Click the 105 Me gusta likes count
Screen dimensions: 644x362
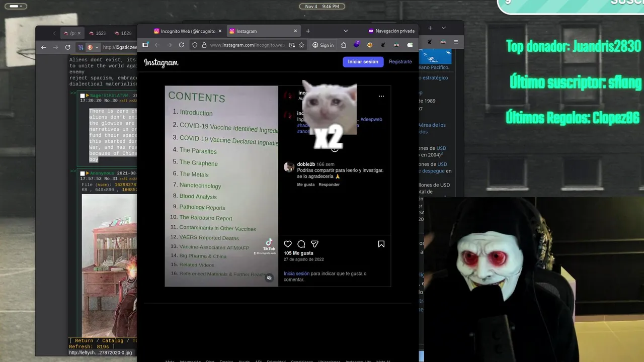point(298,253)
